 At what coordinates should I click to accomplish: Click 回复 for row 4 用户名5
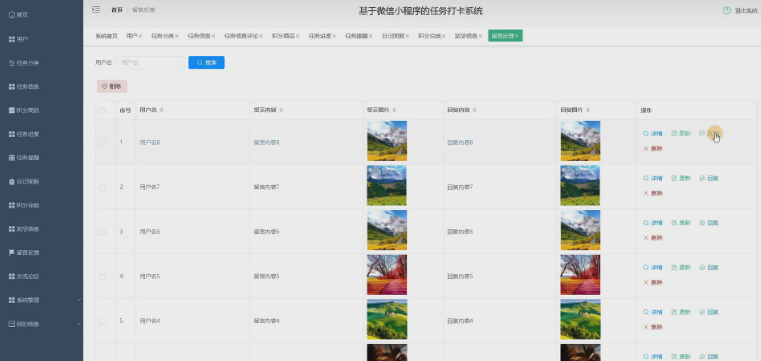709,267
